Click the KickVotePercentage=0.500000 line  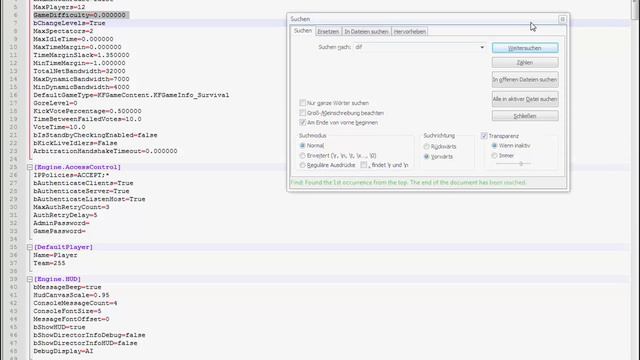pyautogui.click(x=87, y=111)
